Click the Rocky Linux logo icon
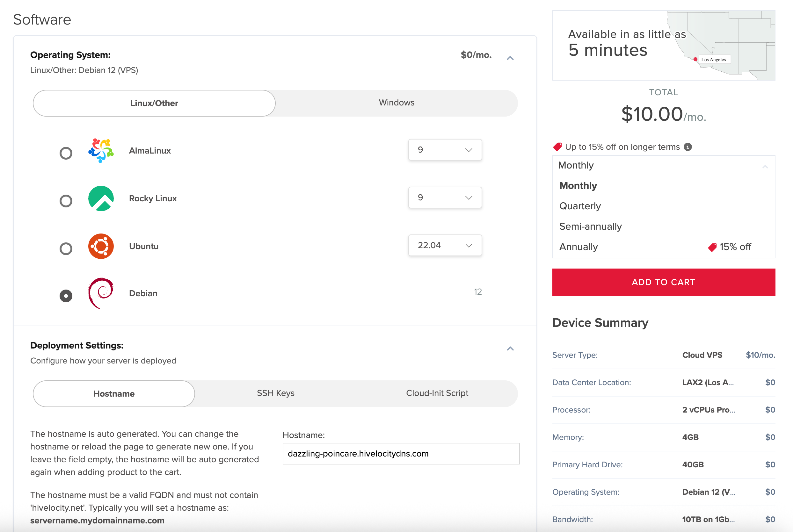Image resolution: width=793 pixels, height=532 pixels. click(x=101, y=198)
